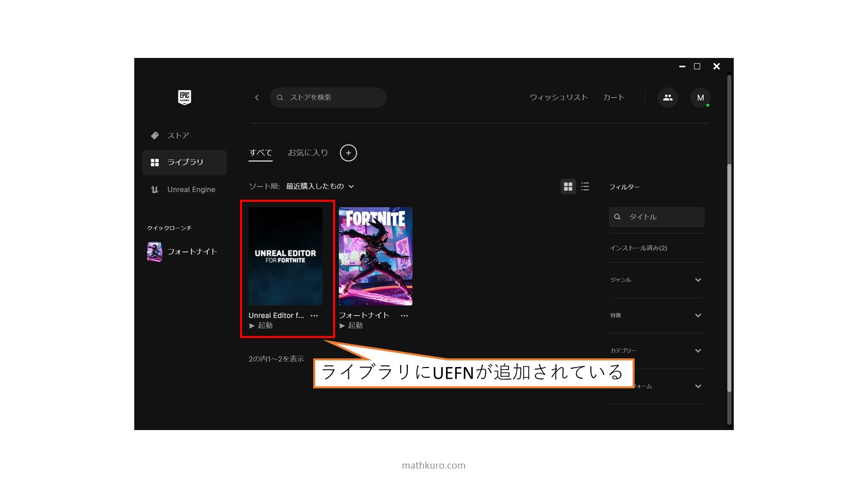Switch to the すべて tab

point(260,153)
